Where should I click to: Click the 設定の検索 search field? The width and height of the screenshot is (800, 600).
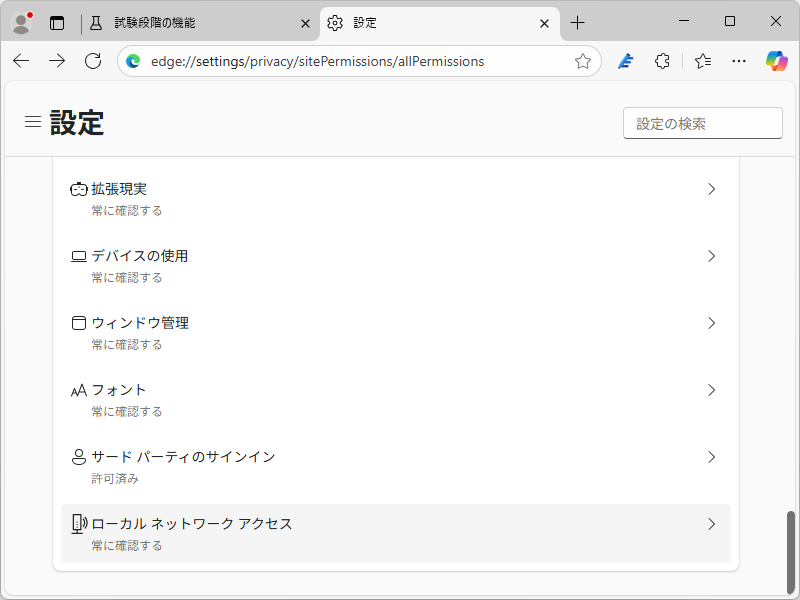pyautogui.click(x=702, y=122)
